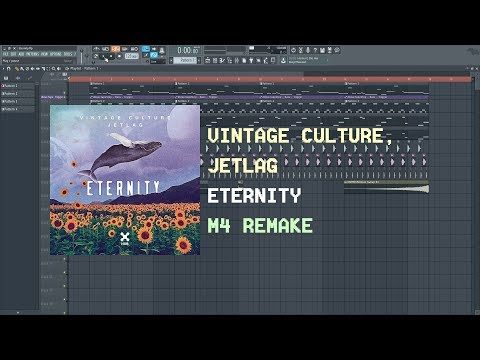Open the Playlist window shortcut icon
Screen dimensions: 480x360
pyautogui.click(x=208, y=60)
